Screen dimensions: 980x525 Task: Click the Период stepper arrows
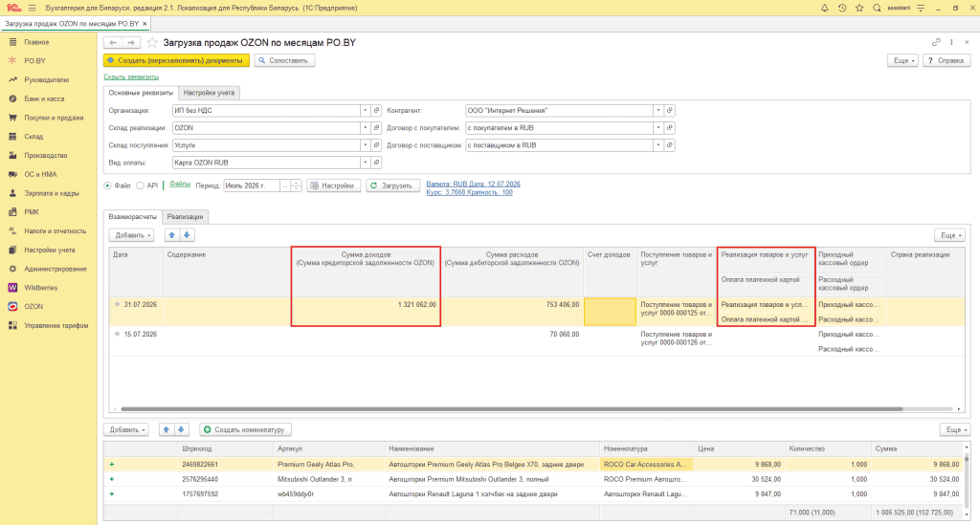coord(297,186)
